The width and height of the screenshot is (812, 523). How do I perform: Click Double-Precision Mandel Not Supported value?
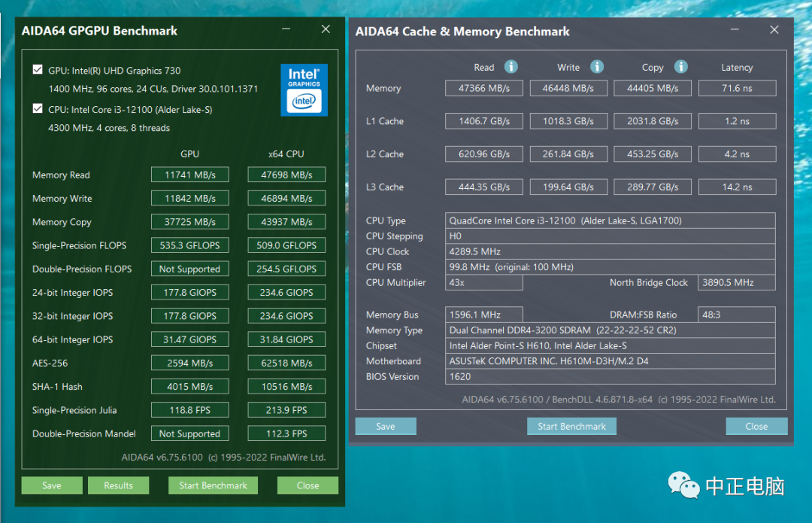[x=190, y=433]
